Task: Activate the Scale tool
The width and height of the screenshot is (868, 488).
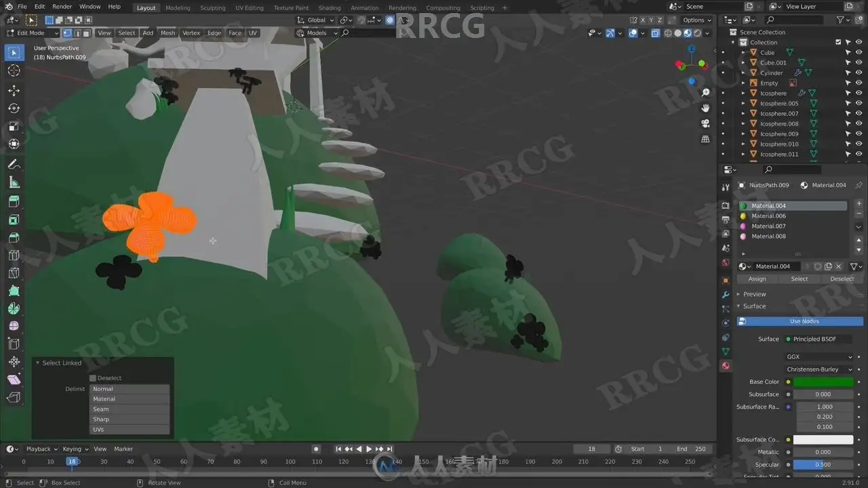Action: click(14, 127)
